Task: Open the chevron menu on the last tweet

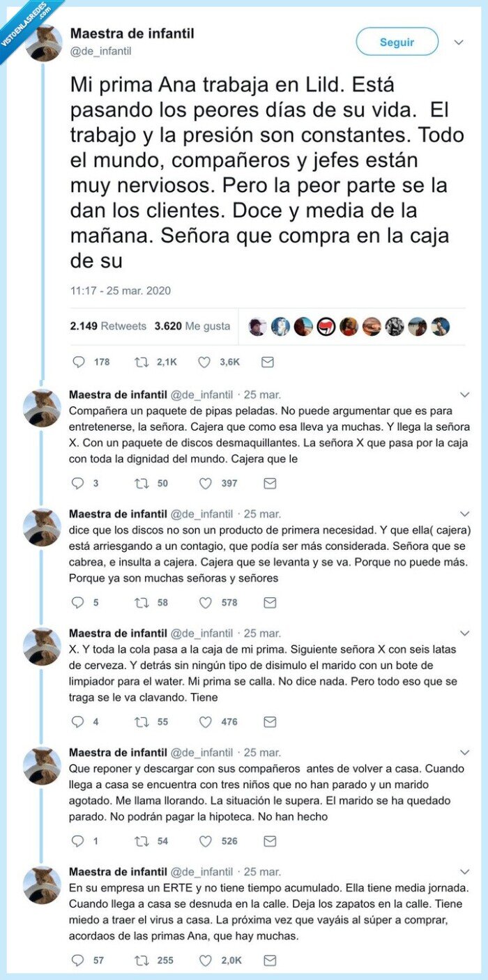Action: click(464, 871)
